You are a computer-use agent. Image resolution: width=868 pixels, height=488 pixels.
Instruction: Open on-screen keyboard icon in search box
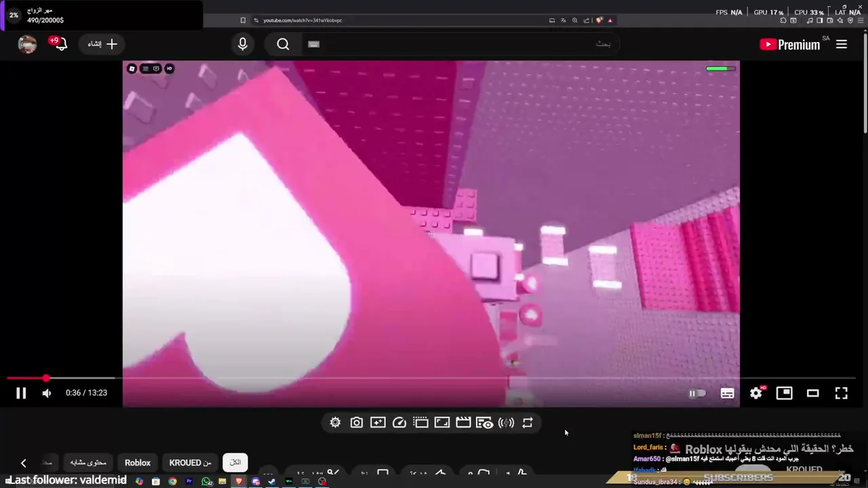313,44
